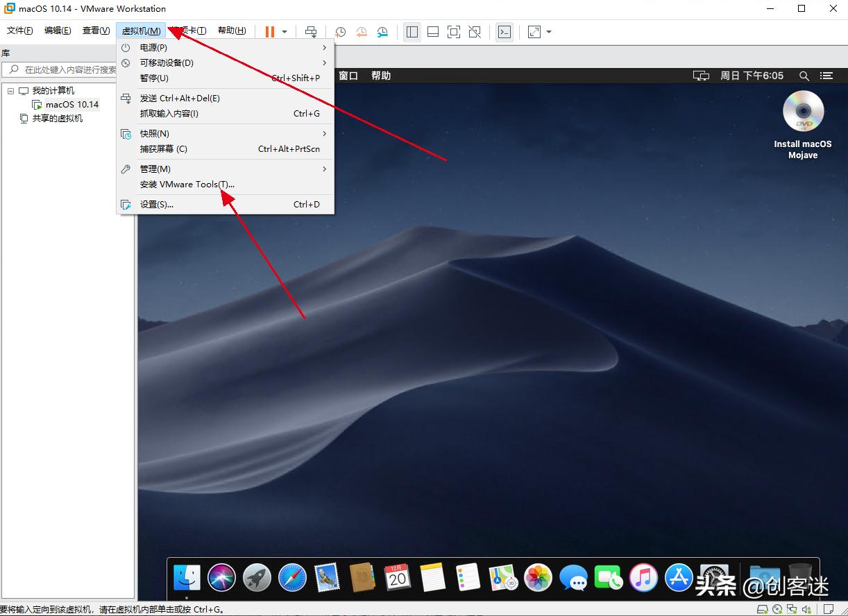Toggle the console view with the >_ icon
Screen dimensions: 848x616
tap(504, 31)
